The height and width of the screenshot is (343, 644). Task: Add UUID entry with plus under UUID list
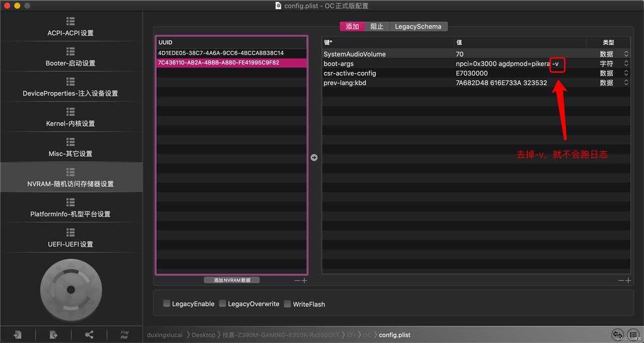pyautogui.click(x=304, y=280)
